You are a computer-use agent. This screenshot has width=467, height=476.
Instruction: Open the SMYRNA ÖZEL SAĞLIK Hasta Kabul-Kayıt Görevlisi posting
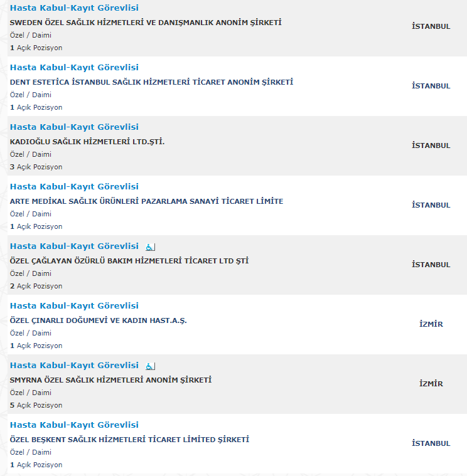pos(74,365)
